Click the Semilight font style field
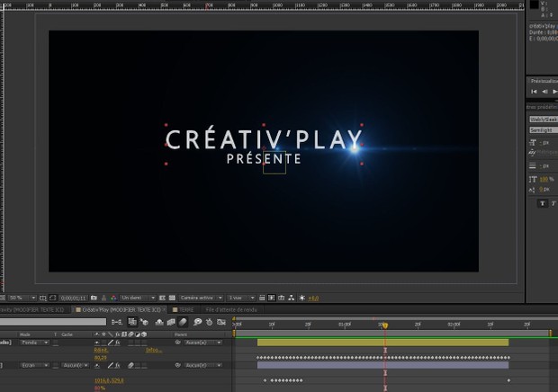The width and height of the screenshot is (558, 392). [544, 130]
